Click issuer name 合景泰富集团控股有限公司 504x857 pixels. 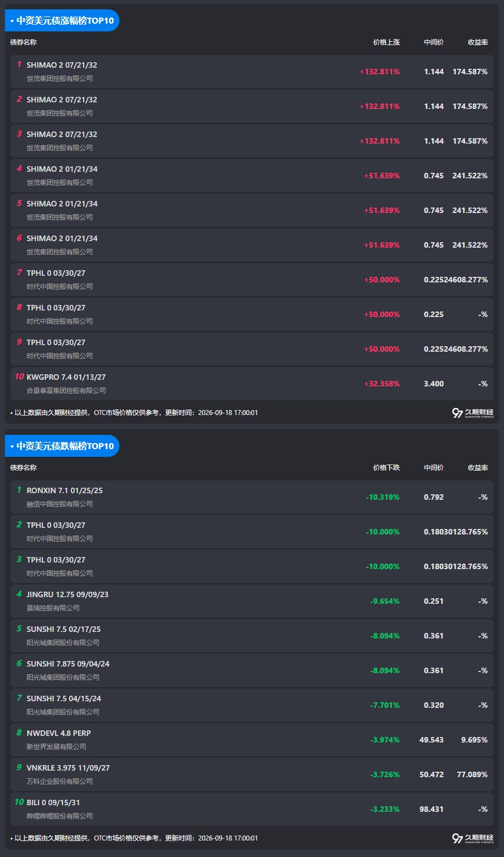click(67, 390)
